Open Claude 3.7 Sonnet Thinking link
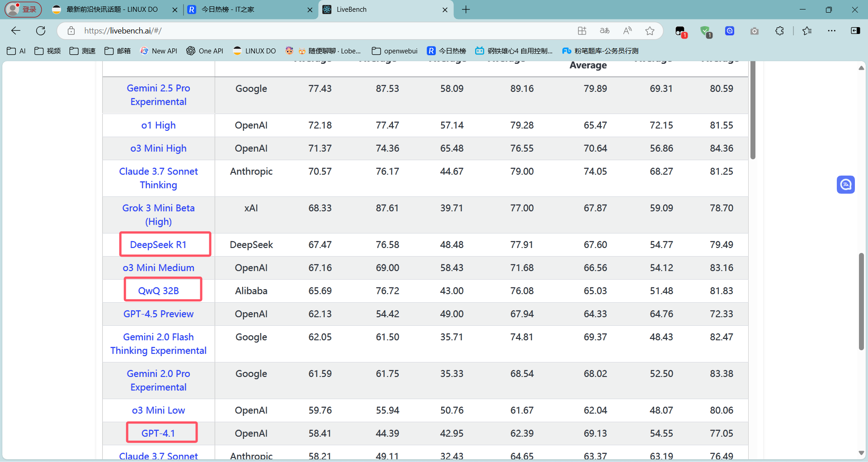868x462 pixels. tap(158, 178)
